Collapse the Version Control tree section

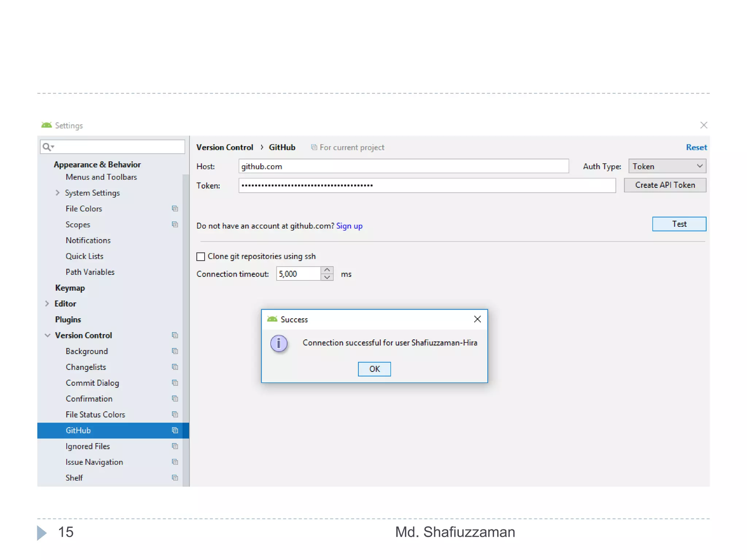47,335
